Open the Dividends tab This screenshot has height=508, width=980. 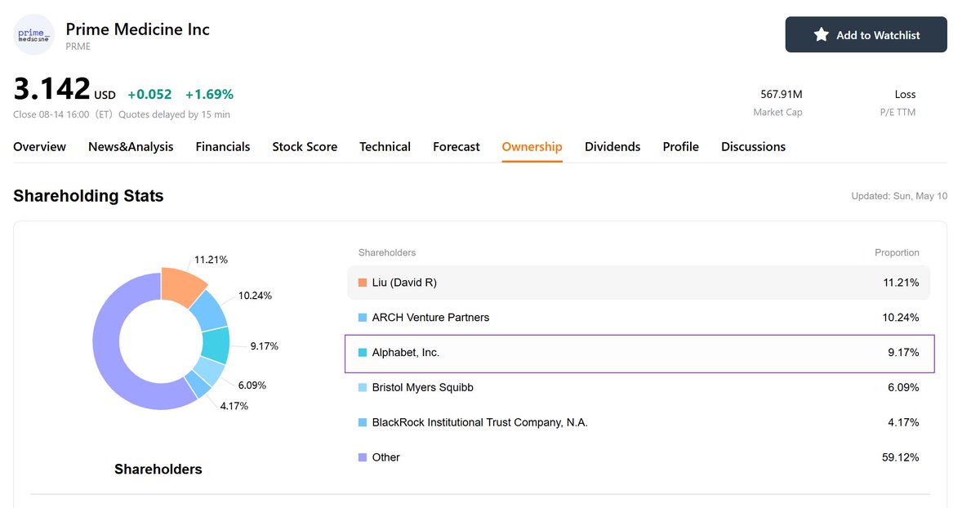click(x=612, y=147)
